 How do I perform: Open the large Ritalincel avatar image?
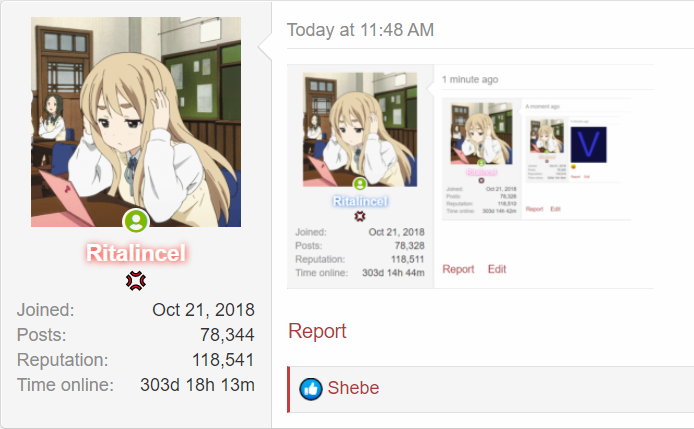pyautogui.click(x=136, y=122)
